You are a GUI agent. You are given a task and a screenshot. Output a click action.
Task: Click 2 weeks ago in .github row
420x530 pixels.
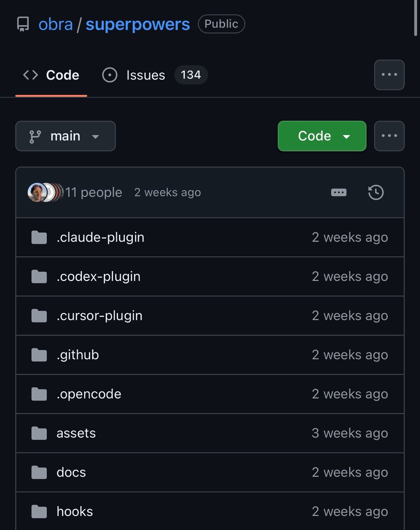350,355
